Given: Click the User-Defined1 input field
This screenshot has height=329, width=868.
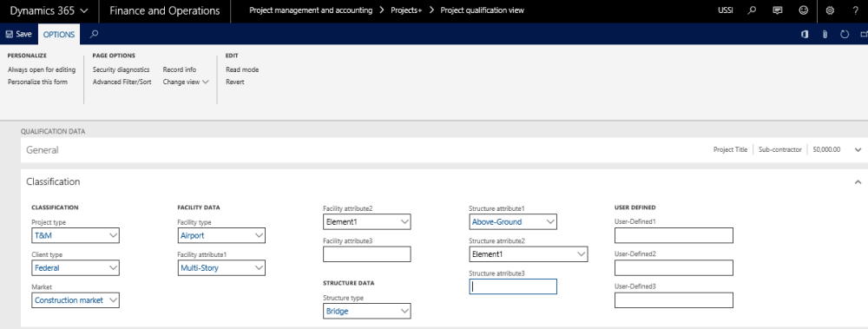Looking at the screenshot, I should click(674, 235).
